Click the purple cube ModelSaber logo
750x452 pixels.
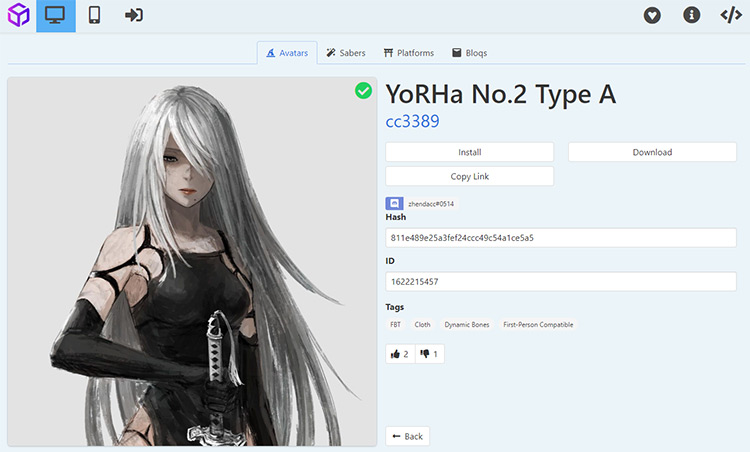coord(18,15)
